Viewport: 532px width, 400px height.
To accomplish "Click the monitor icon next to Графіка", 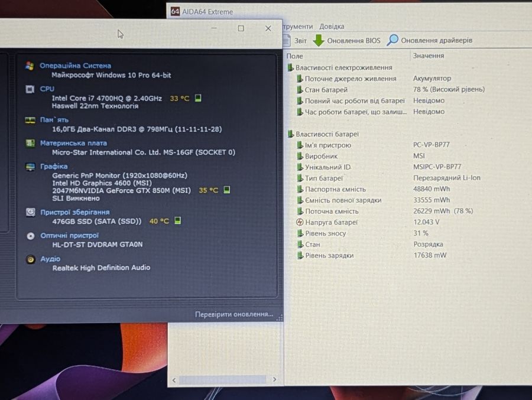I will (x=30, y=167).
